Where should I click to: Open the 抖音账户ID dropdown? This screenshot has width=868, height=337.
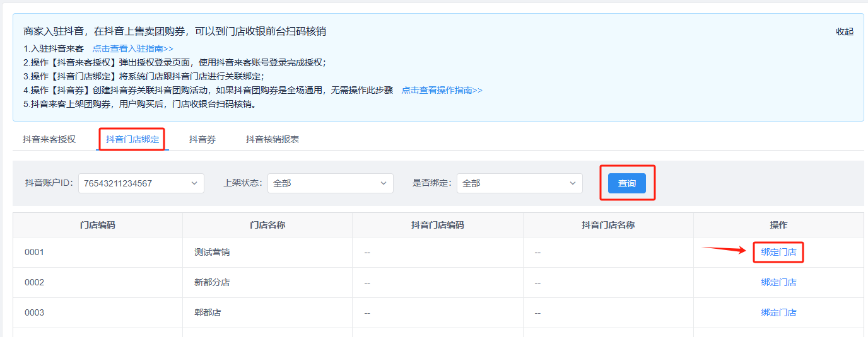click(x=141, y=183)
